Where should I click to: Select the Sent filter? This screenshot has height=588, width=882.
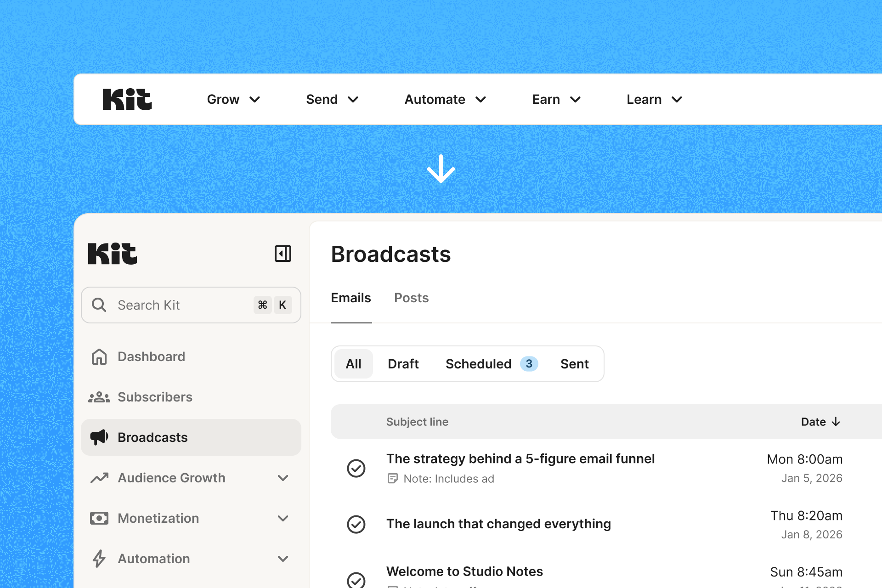575,364
